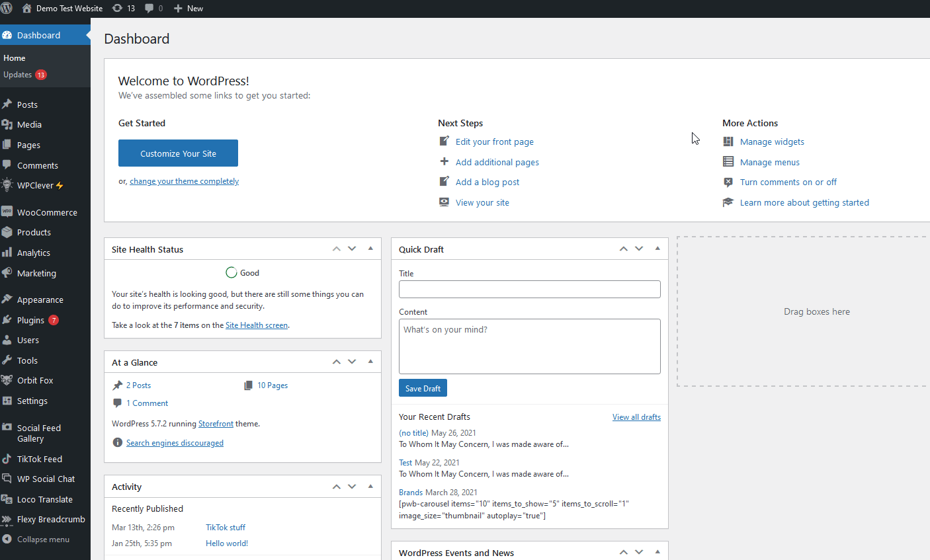Viewport: 930px width, 560px height.
Task: Select the Media library icon in sidebar
Action: (x=11, y=124)
